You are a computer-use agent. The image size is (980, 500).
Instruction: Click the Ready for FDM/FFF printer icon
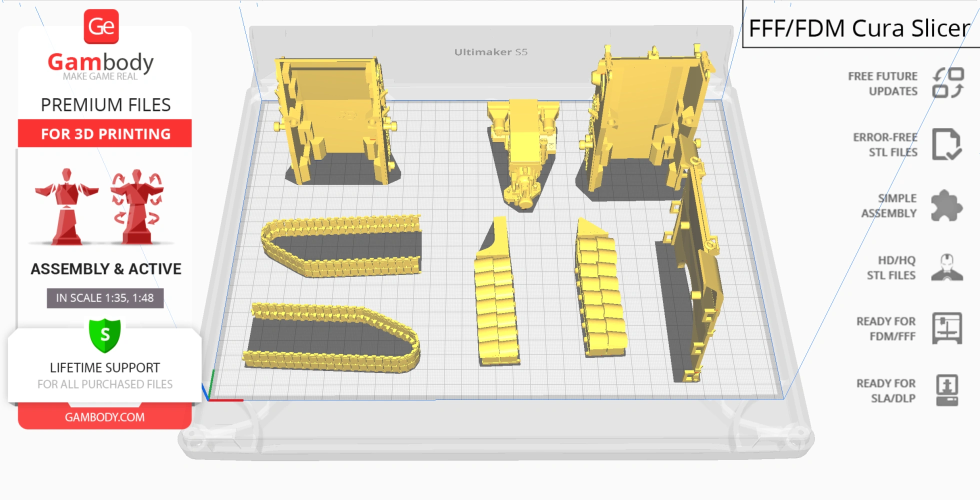[x=946, y=328]
